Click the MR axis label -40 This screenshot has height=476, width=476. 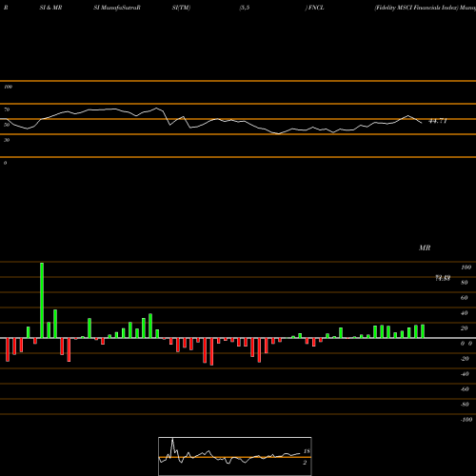coord(465,374)
